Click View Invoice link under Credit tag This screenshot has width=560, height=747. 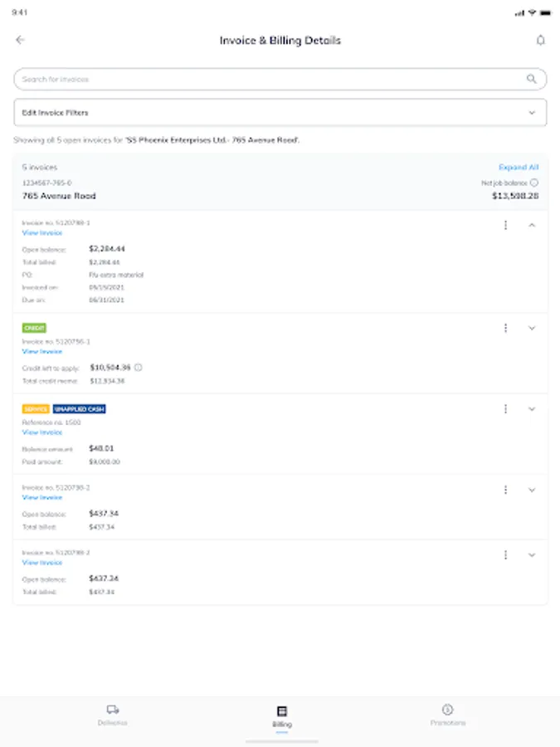[x=41, y=352]
